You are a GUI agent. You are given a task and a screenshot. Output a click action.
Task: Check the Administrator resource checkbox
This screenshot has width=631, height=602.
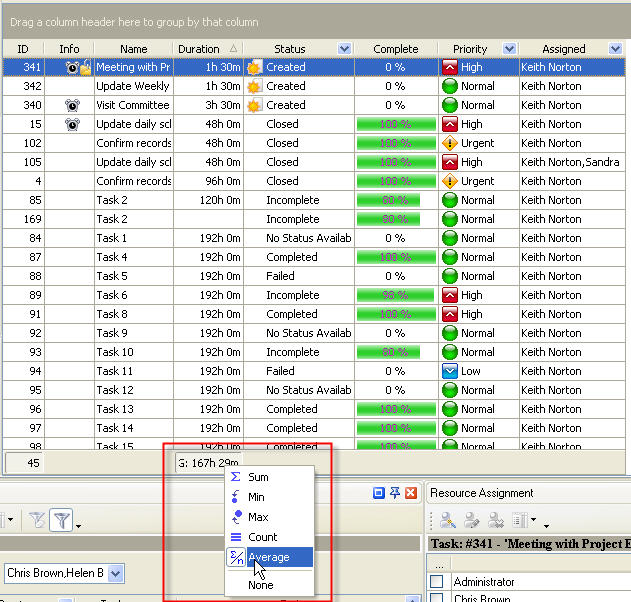point(436,582)
